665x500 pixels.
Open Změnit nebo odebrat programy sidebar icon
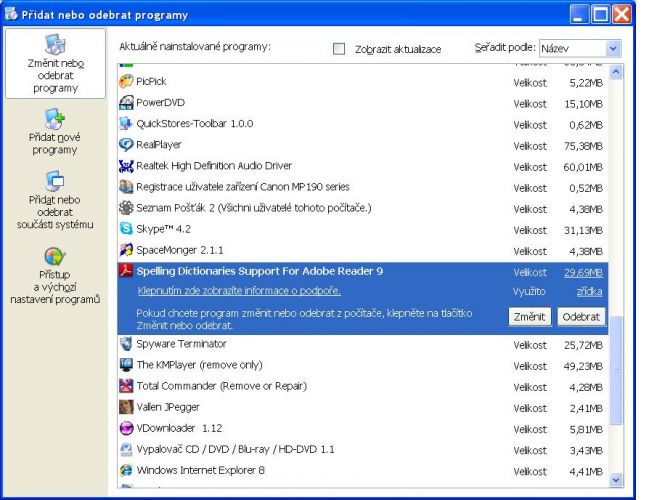(x=56, y=44)
